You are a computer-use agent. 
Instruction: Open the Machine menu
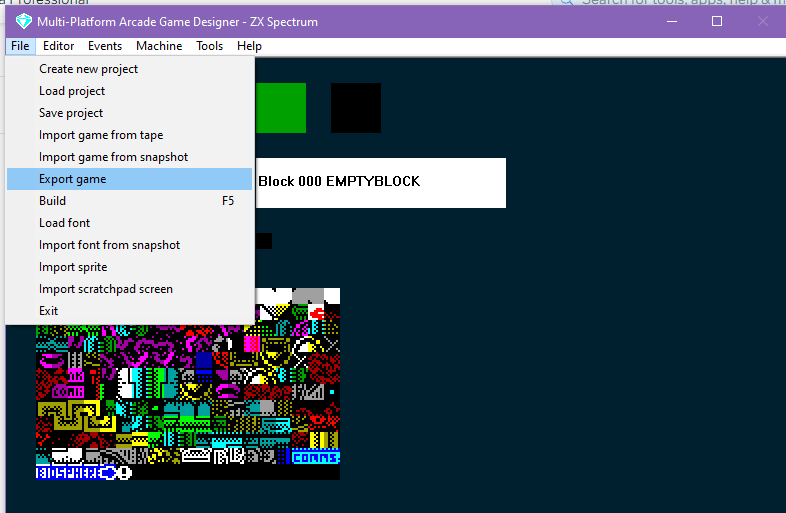(x=159, y=46)
